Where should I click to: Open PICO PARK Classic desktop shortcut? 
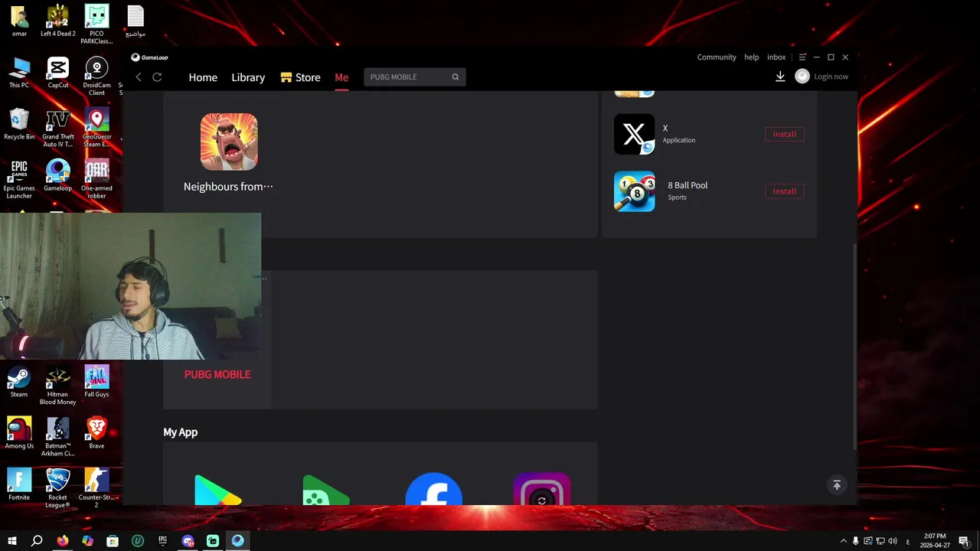(96, 24)
